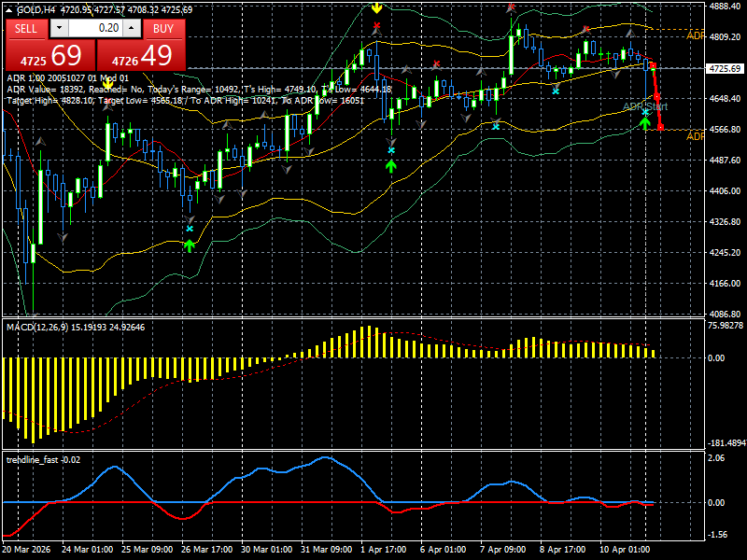Click the 4086.80 price axis label
Viewport: 747px width, 560px height.
pos(725,315)
